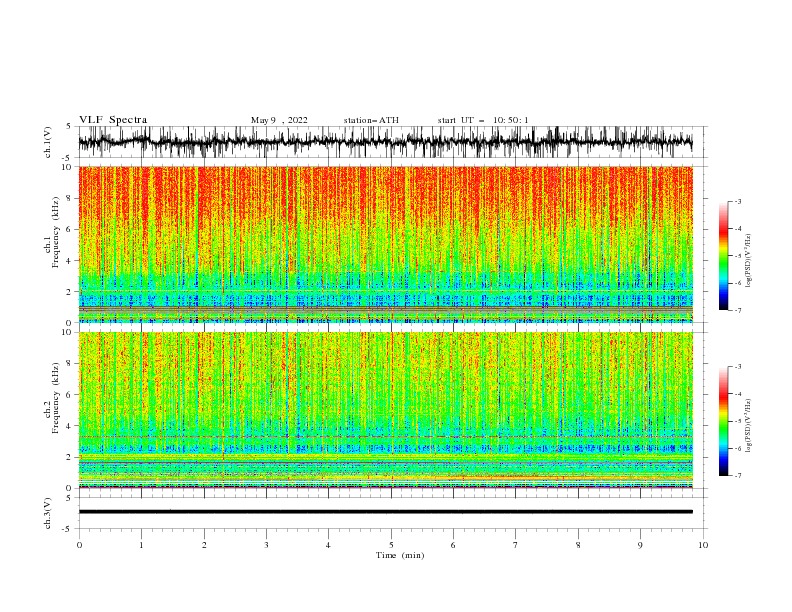Click time axis tick label "10"
The image size is (792, 612).
point(703,545)
